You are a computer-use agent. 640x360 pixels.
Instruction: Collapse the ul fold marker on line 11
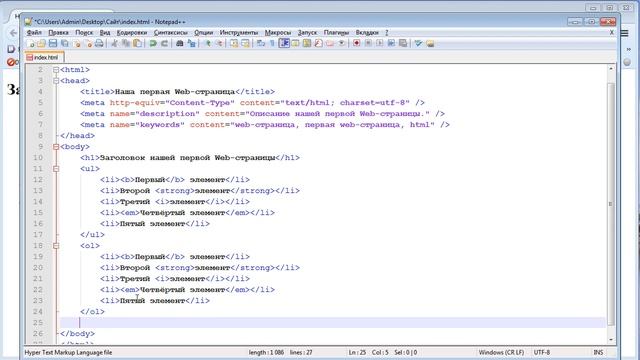point(56,169)
